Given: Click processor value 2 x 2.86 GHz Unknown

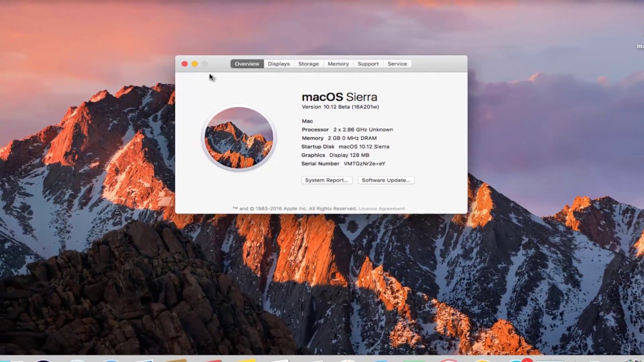Looking at the screenshot, I should [x=363, y=129].
